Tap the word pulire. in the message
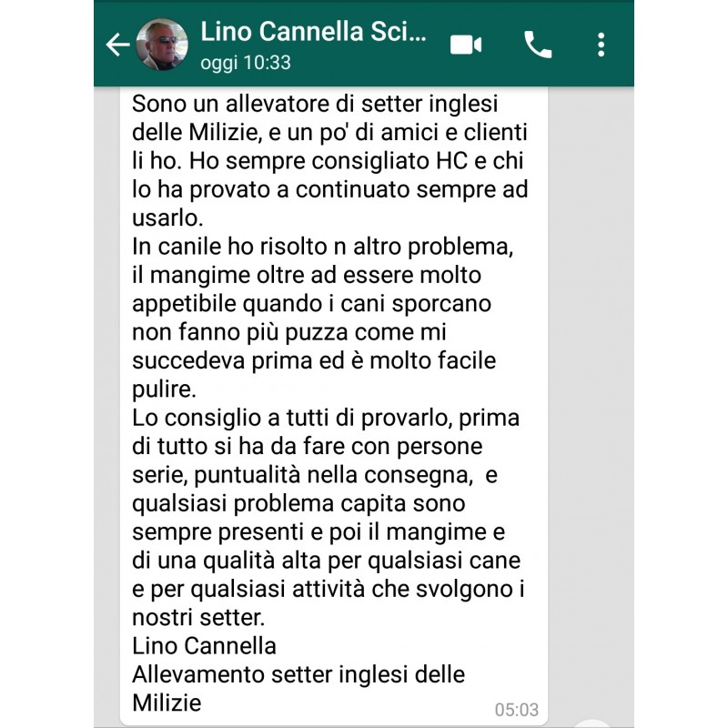This screenshot has height=728, width=728. [165, 389]
